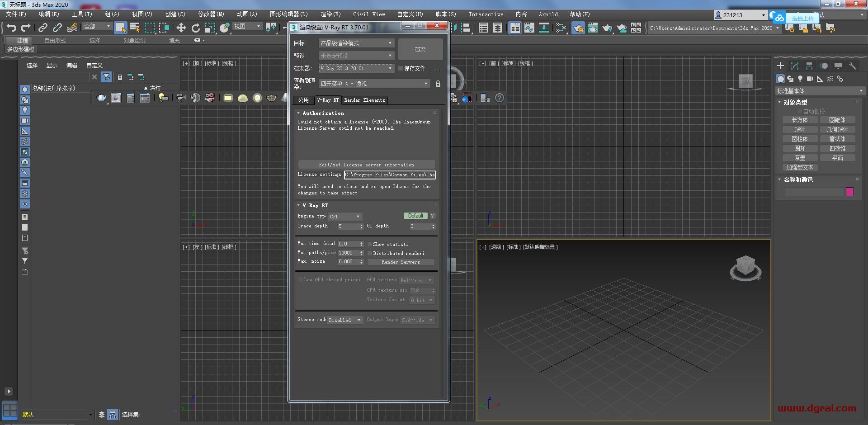The height and width of the screenshot is (425, 868).
Task: Open the 渲染器 V-Ray RT dropdown
Action: tap(356, 68)
